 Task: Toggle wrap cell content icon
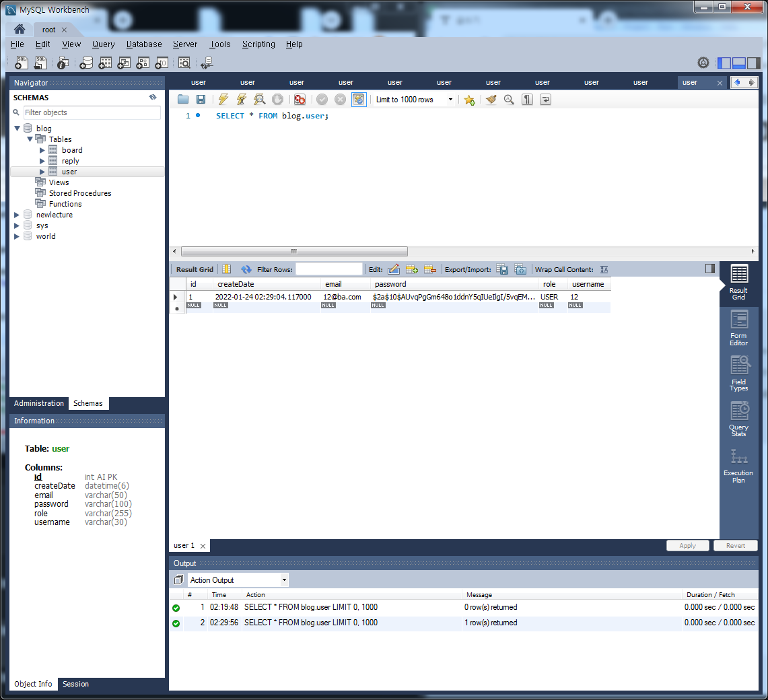[604, 269]
